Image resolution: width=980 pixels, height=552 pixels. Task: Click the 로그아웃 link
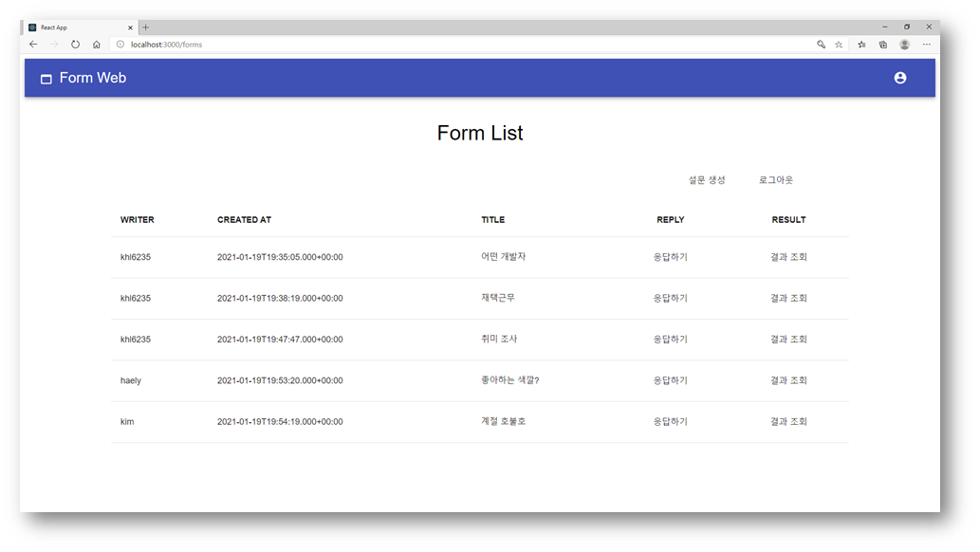(775, 179)
